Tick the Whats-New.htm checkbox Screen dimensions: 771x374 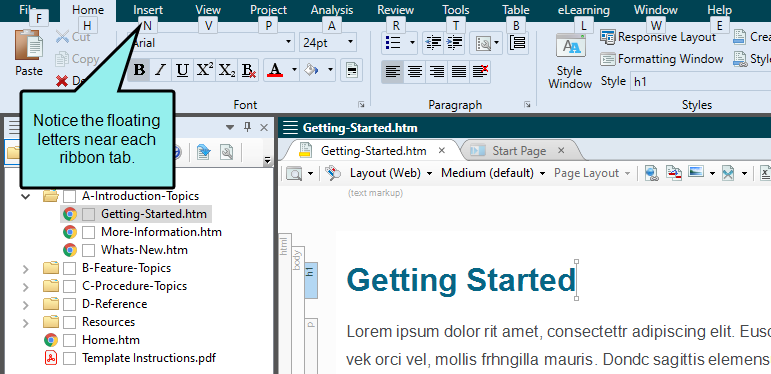click(89, 250)
